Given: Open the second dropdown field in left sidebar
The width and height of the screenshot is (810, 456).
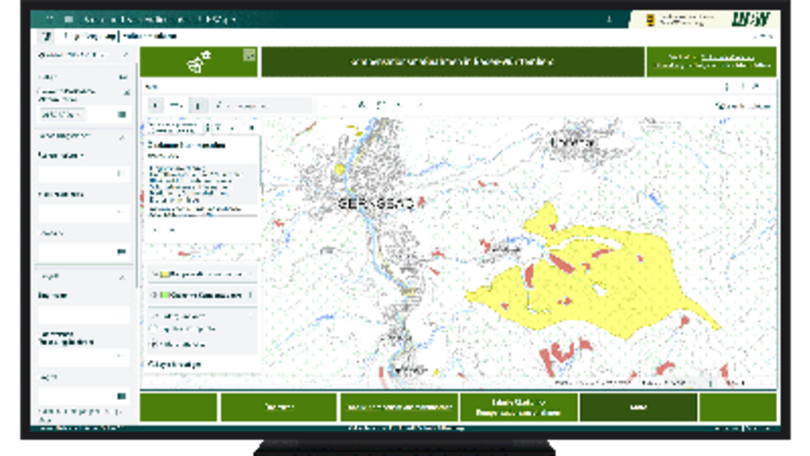Looking at the screenshot, I should coord(84,213).
